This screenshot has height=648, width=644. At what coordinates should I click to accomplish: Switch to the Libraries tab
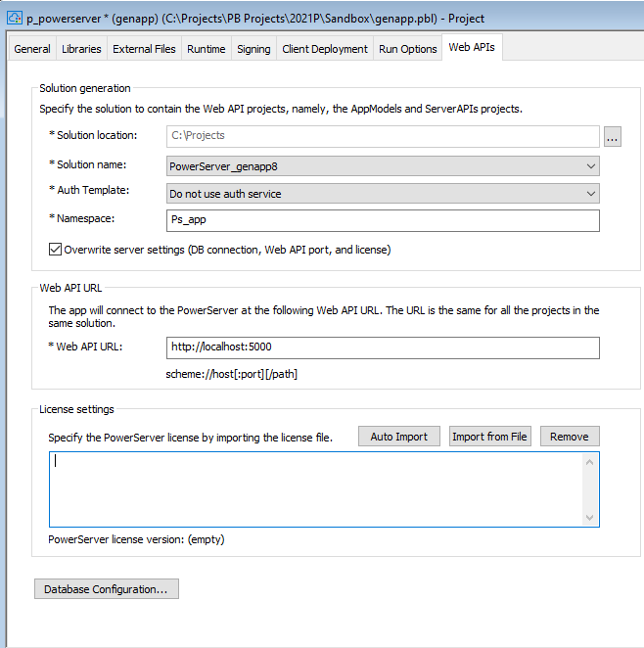[x=81, y=49]
